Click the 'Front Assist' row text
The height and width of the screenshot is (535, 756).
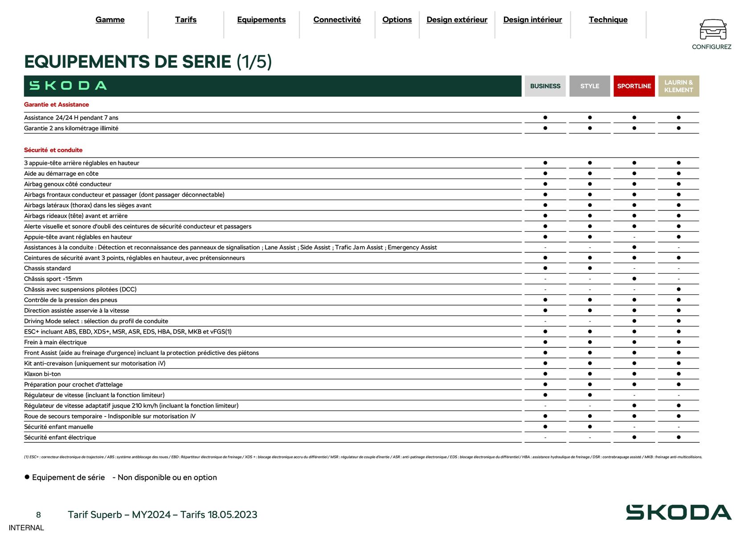142,353
